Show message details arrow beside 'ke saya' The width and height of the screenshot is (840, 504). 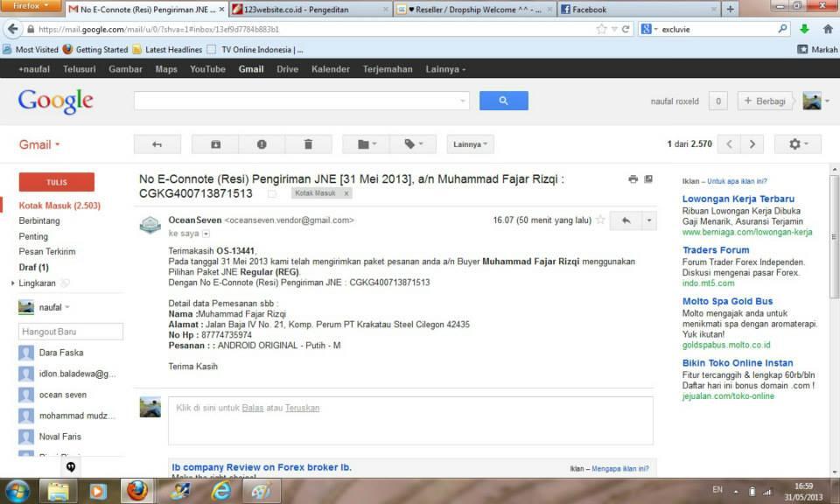point(206,234)
